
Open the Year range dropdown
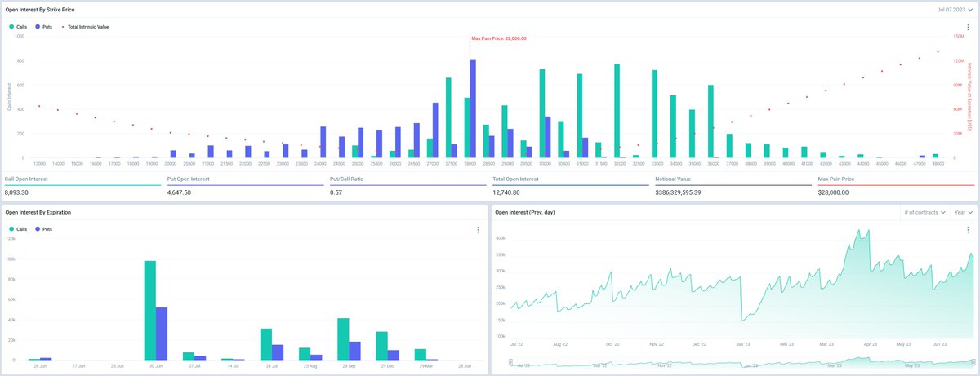(963, 212)
